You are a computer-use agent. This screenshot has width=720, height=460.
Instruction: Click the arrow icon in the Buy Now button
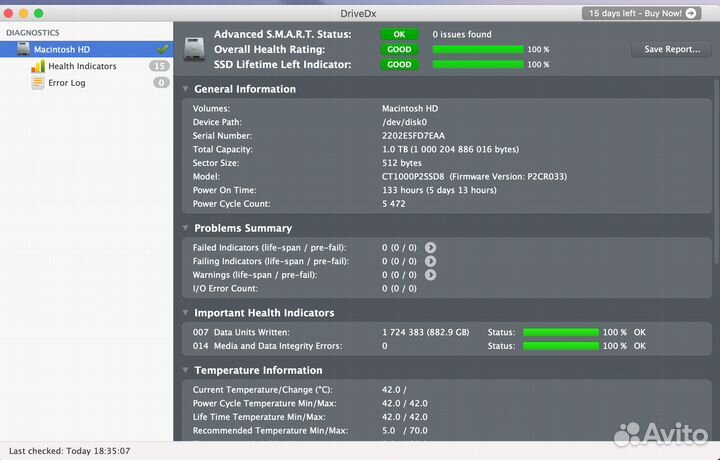[691, 13]
